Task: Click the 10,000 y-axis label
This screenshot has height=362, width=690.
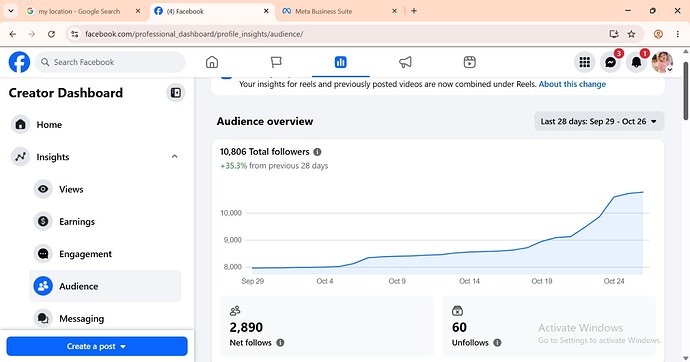Action: click(x=231, y=213)
